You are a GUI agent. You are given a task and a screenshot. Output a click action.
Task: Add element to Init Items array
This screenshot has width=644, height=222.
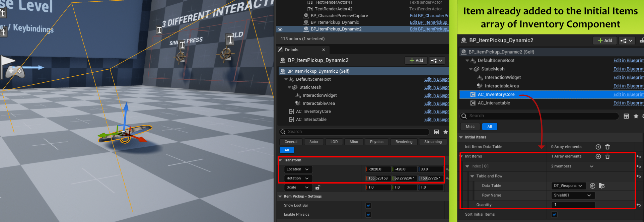pos(598,156)
